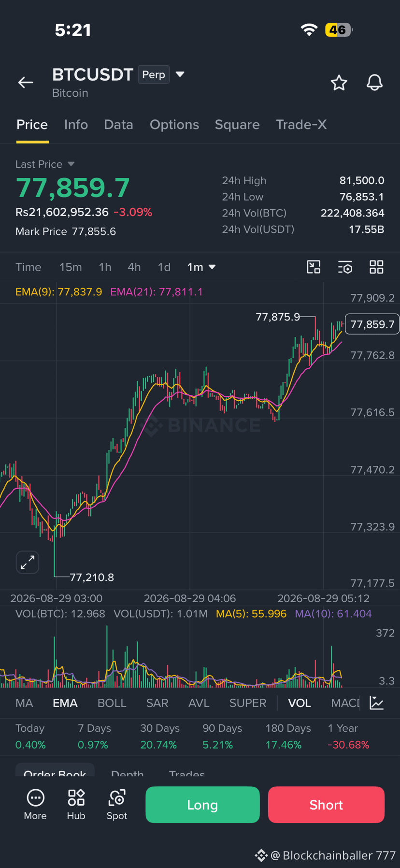This screenshot has width=400, height=868.
Task: Select the Time chart view
Action: pos(29,267)
